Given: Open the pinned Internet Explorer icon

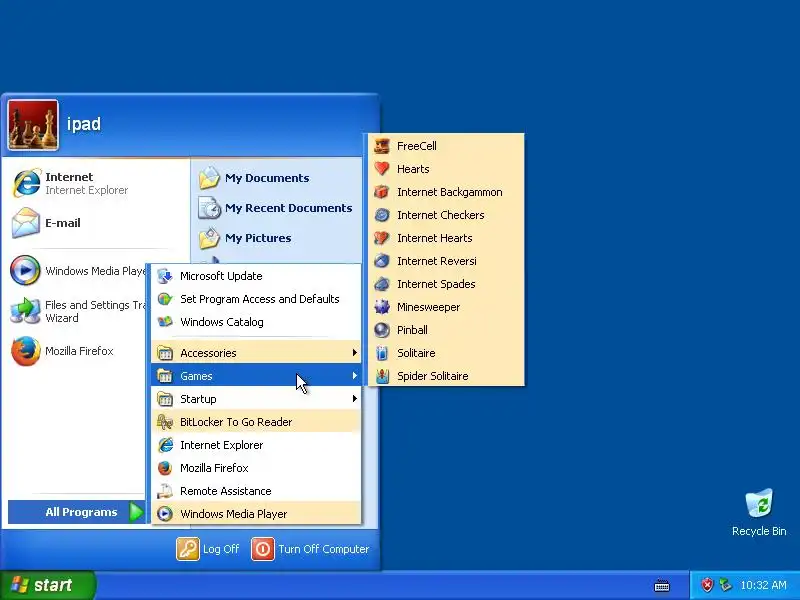Looking at the screenshot, I should 26,183.
